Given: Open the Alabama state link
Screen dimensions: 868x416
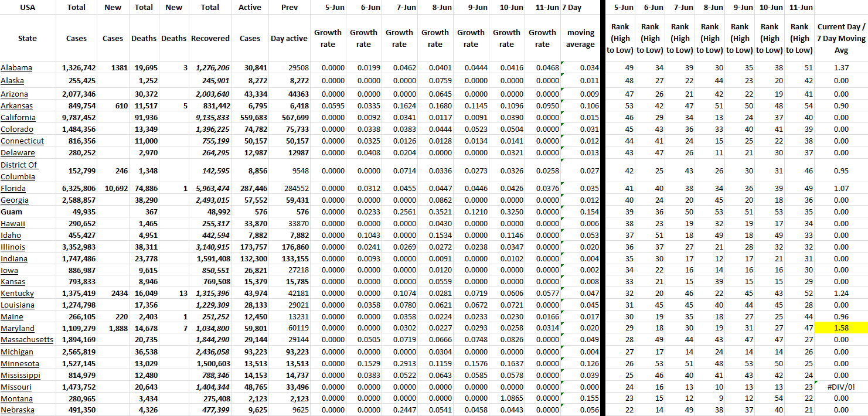Looking at the screenshot, I should click(16, 68).
